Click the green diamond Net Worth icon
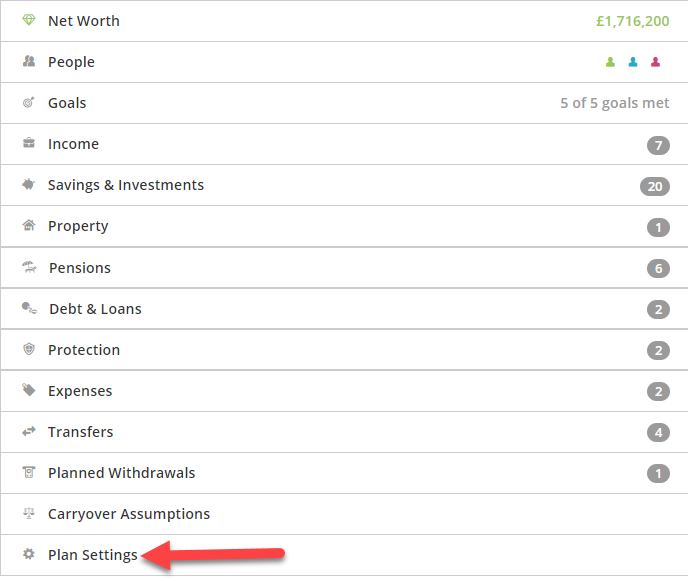 click(x=29, y=20)
